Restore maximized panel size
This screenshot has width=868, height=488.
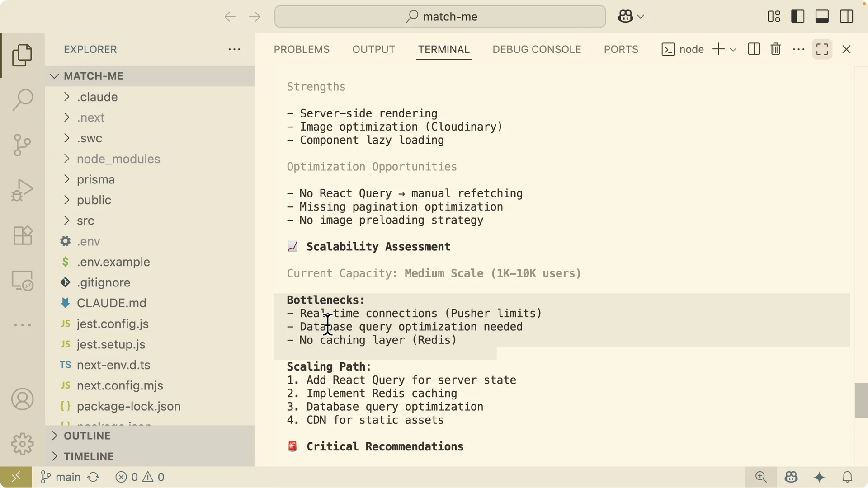click(x=822, y=49)
